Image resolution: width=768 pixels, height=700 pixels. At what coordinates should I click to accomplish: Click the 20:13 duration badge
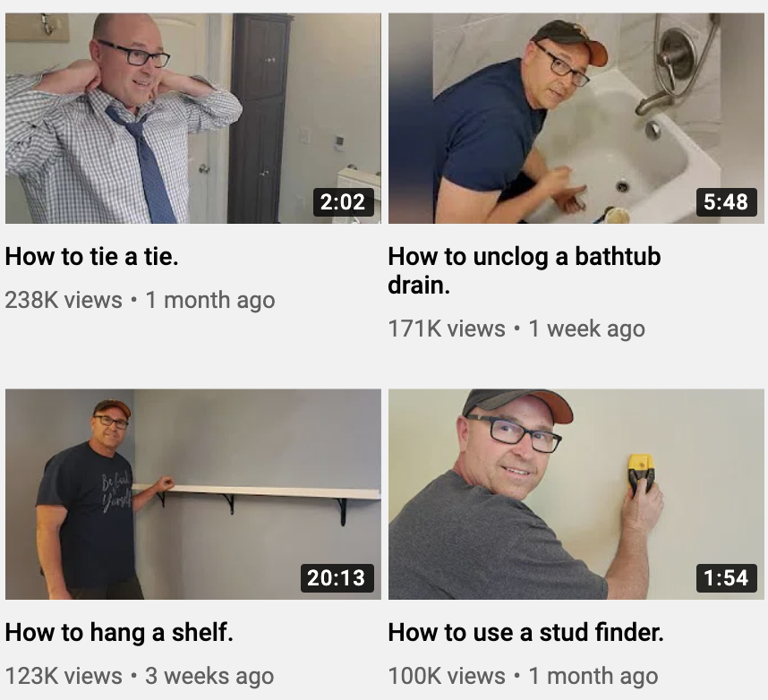pyautogui.click(x=337, y=577)
